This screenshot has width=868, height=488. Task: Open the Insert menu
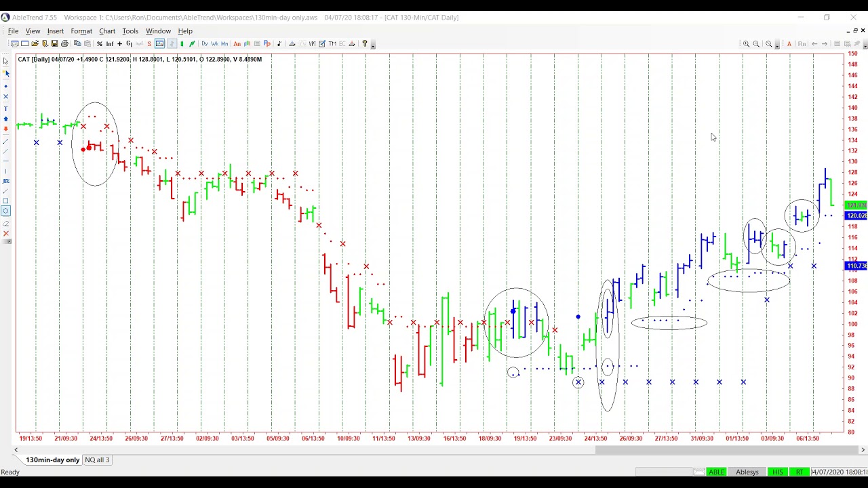pos(56,31)
